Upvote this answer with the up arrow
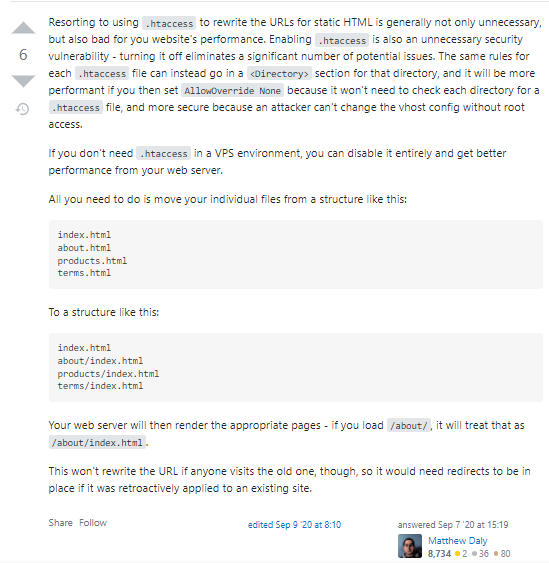Viewport: 549px width, 563px height. coord(23,28)
